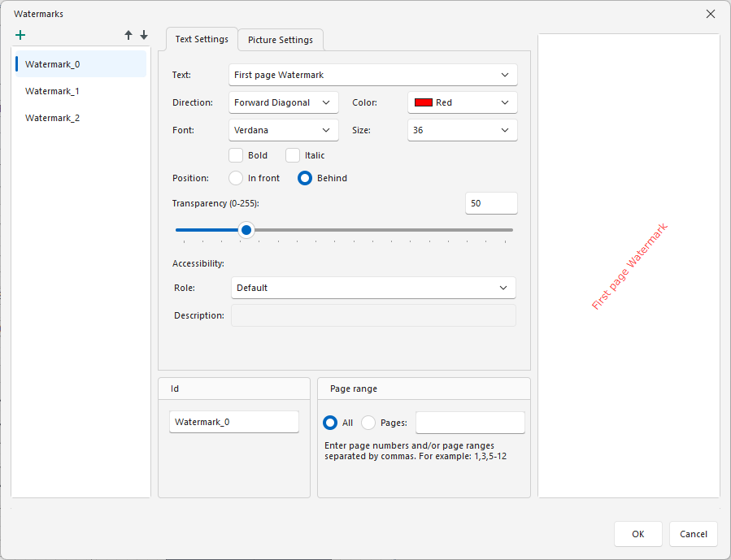The width and height of the screenshot is (731, 560).
Task: Dismiss the dialog with the Cancel button
Action: (x=693, y=534)
